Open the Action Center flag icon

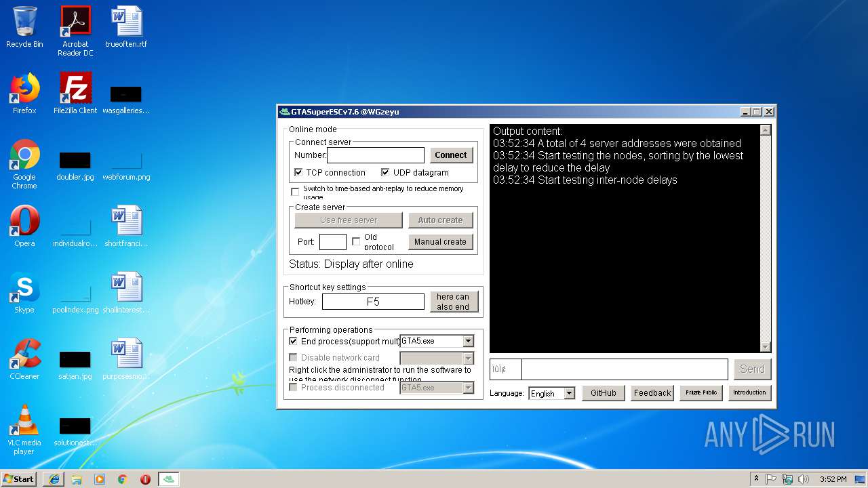(x=771, y=479)
